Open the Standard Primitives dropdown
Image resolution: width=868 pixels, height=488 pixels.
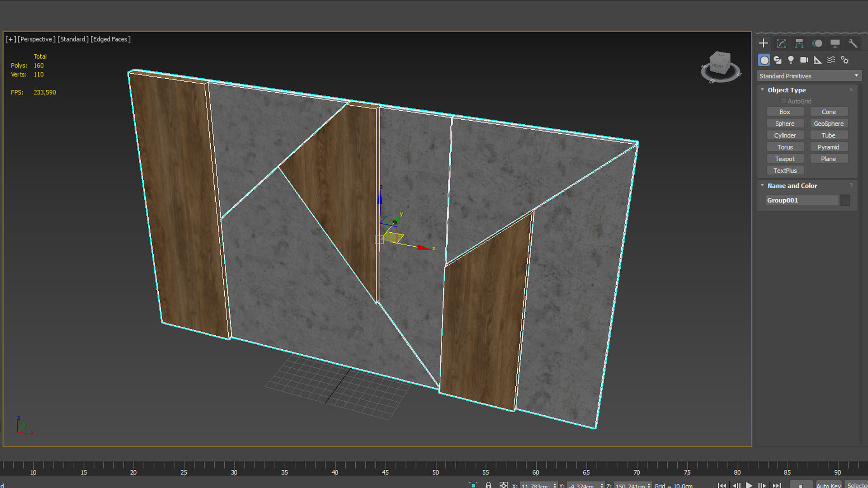click(809, 76)
